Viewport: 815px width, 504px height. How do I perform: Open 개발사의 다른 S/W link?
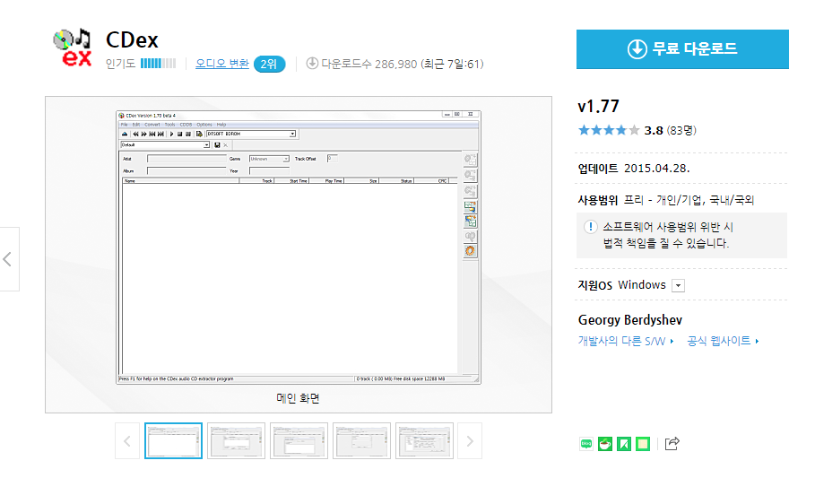[x=626, y=341]
